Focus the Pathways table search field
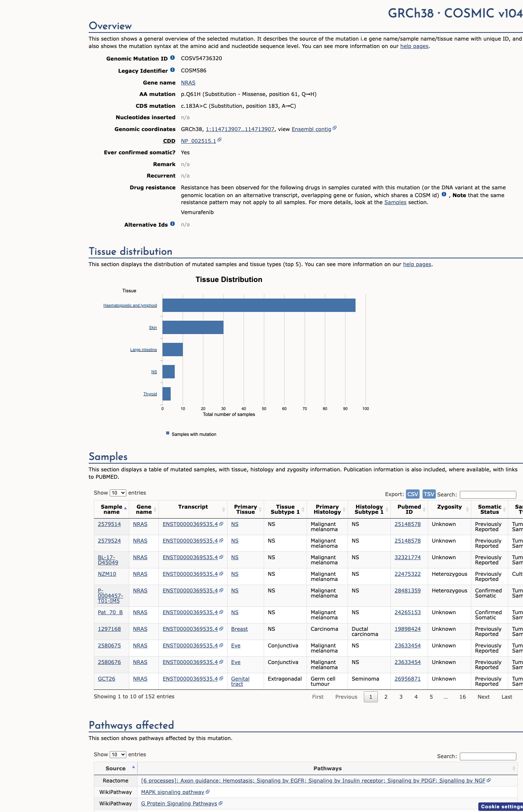The image size is (523, 812). point(488,756)
